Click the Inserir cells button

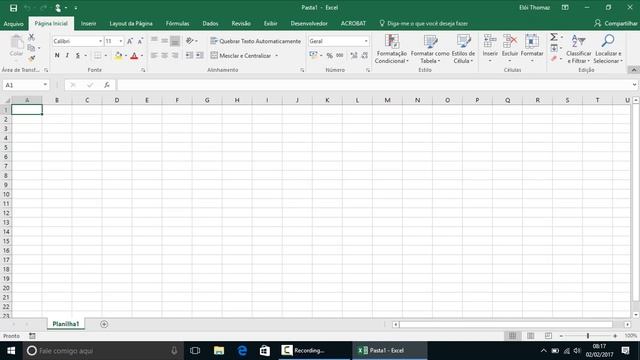point(490,49)
